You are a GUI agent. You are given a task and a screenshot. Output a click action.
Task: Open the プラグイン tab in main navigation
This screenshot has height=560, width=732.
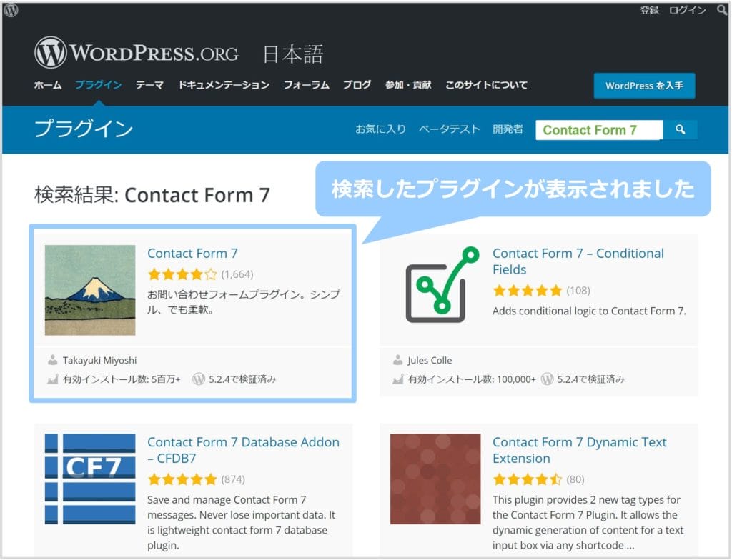point(99,85)
